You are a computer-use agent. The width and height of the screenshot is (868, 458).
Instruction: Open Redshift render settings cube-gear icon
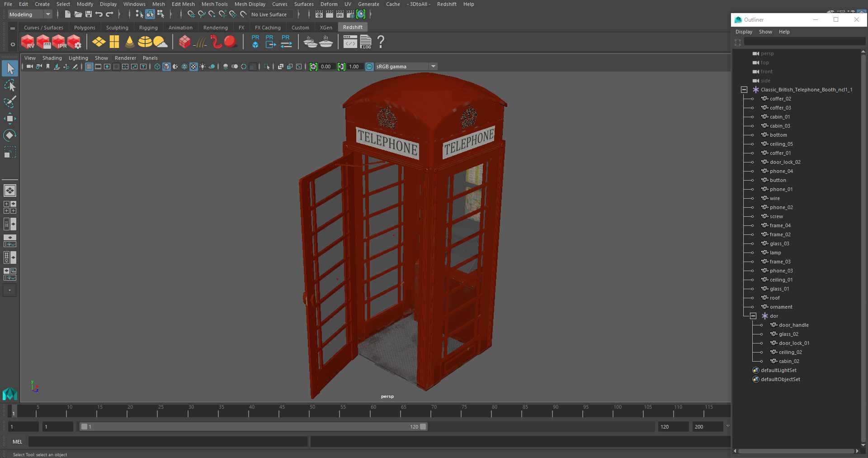click(x=74, y=42)
